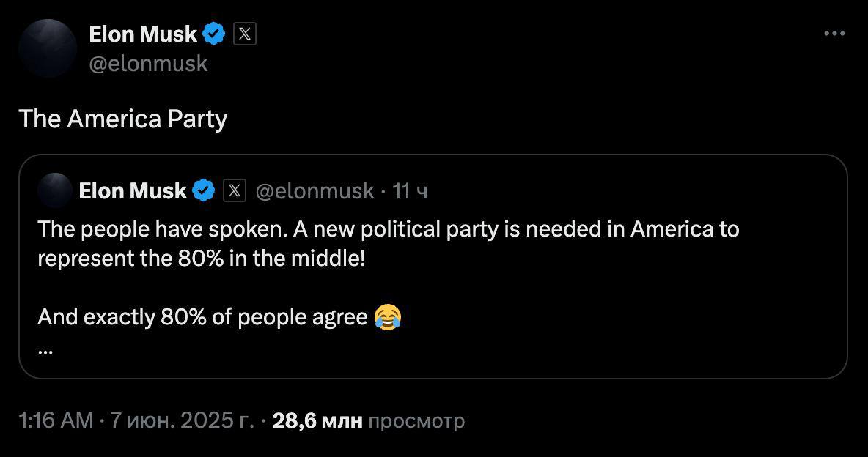Click the @elonmusk handle under the main name
This screenshot has width=868, height=457.
click(x=148, y=64)
